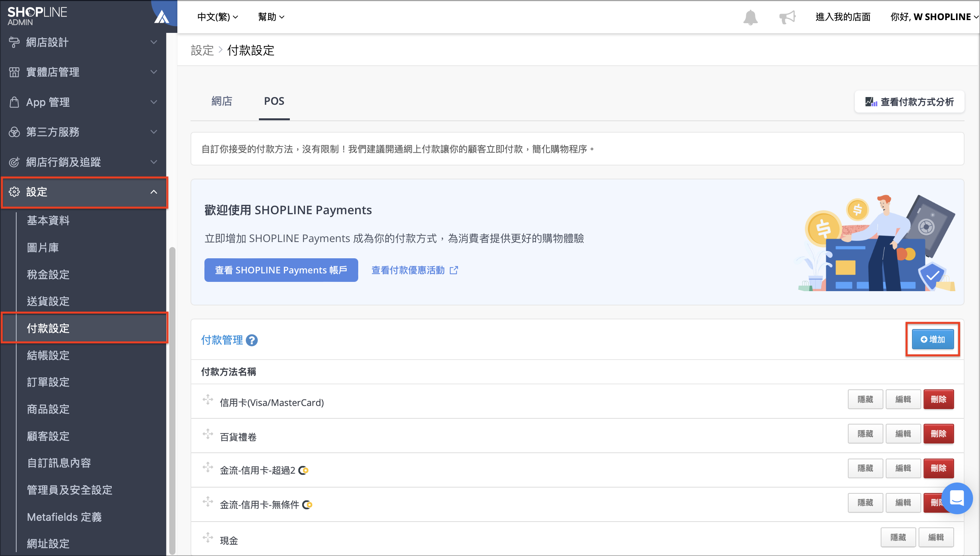Viewport: 980px width, 556px height.
Task: Delete the 百貨禮卷 payment method
Action: pyautogui.click(x=939, y=433)
